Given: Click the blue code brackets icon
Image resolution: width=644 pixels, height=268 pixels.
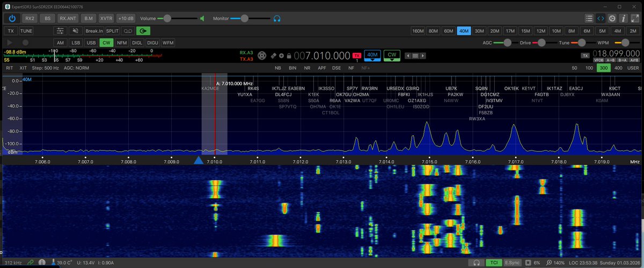Looking at the screenshot, I should pos(601,18).
